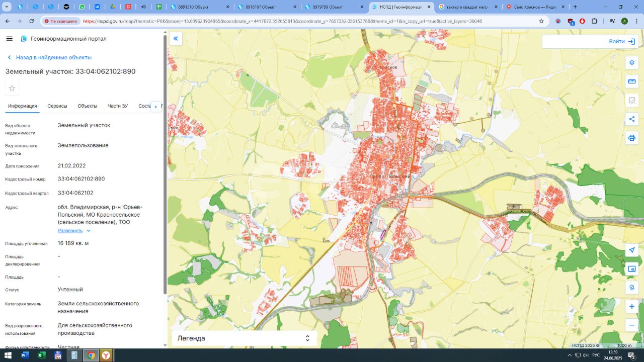Switch to the Сервисы tab

tap(57, 106)
